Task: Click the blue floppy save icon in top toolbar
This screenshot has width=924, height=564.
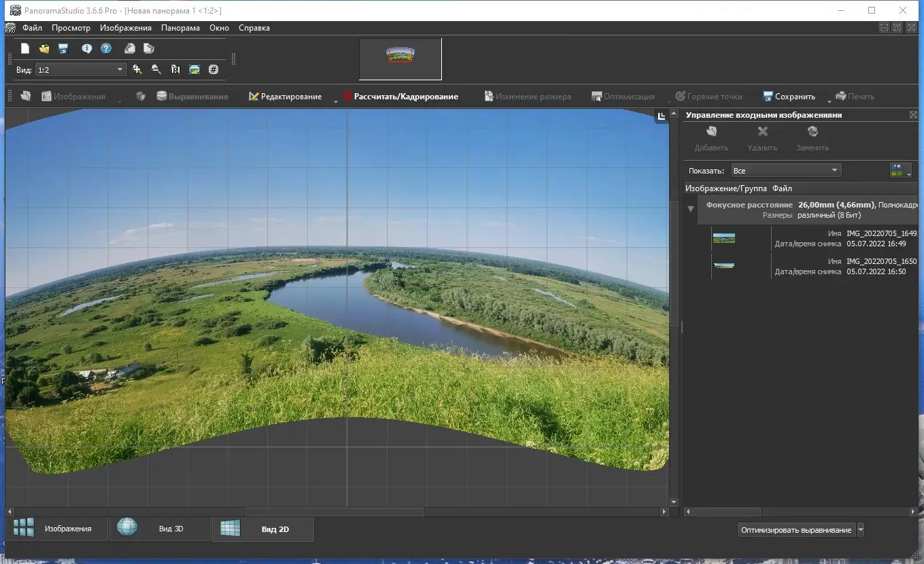Action: pyautogui.click(x=63, y=48)
